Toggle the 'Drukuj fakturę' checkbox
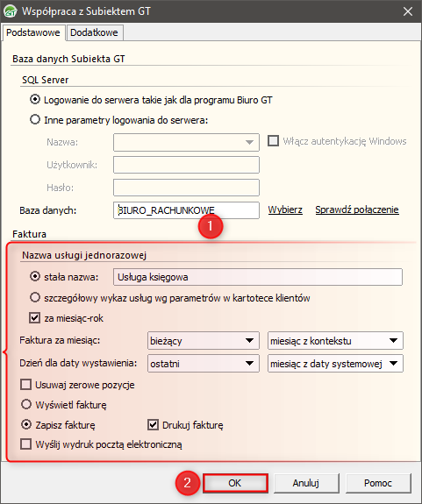 pyautogui.click(x=154, y=425)
